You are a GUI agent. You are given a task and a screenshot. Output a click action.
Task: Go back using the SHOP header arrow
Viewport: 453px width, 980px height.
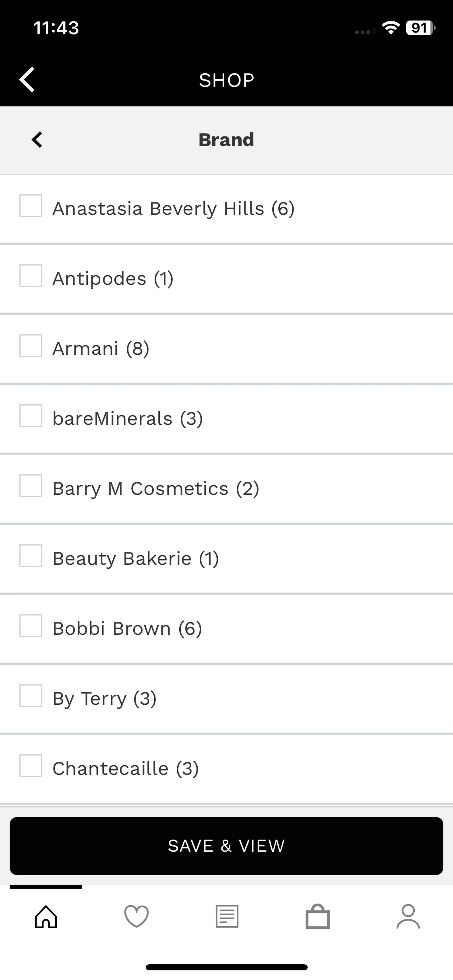pos(27,80)
